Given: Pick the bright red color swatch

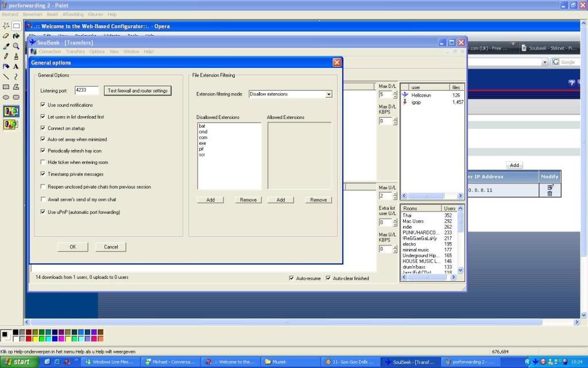Looking at the screenshot, I should [x=29, y=339].
